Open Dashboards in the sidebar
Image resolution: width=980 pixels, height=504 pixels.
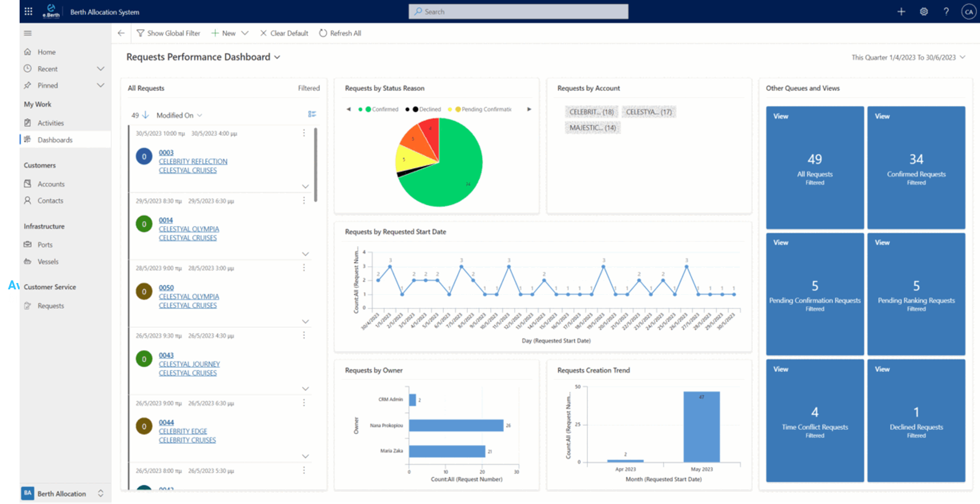tap(55, 140)
